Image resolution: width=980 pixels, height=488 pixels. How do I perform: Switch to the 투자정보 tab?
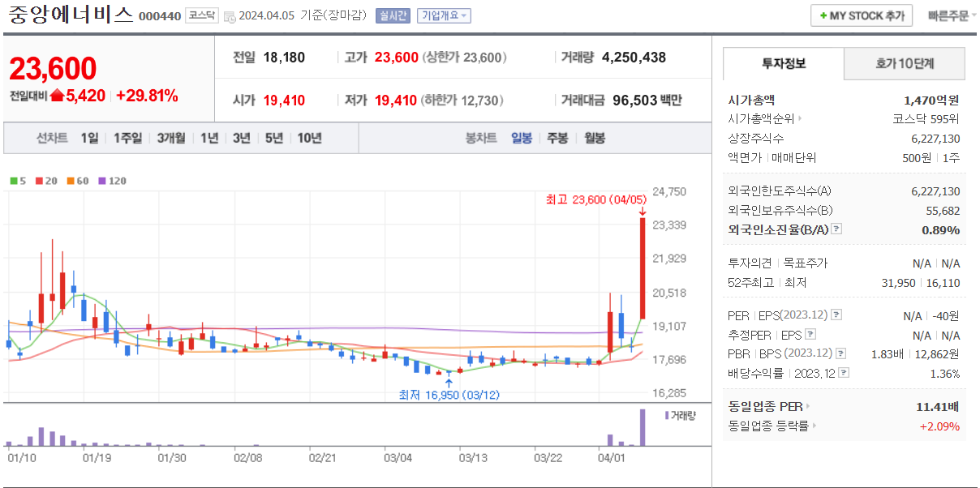pos(784,63)
